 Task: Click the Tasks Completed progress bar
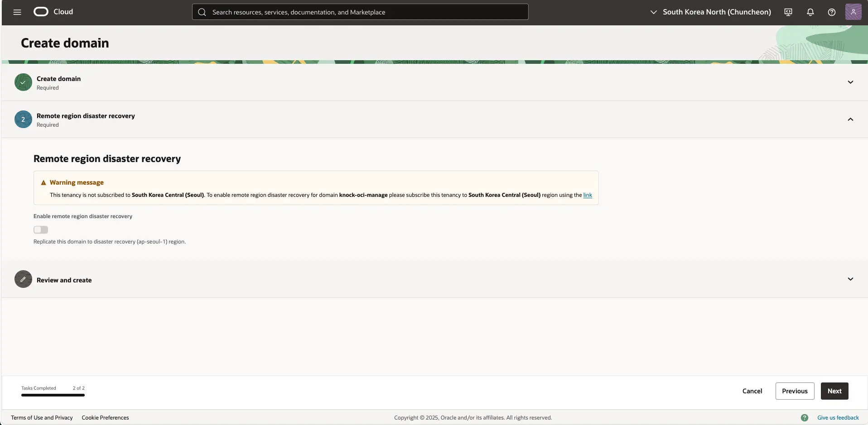click(x=53, y=395)
